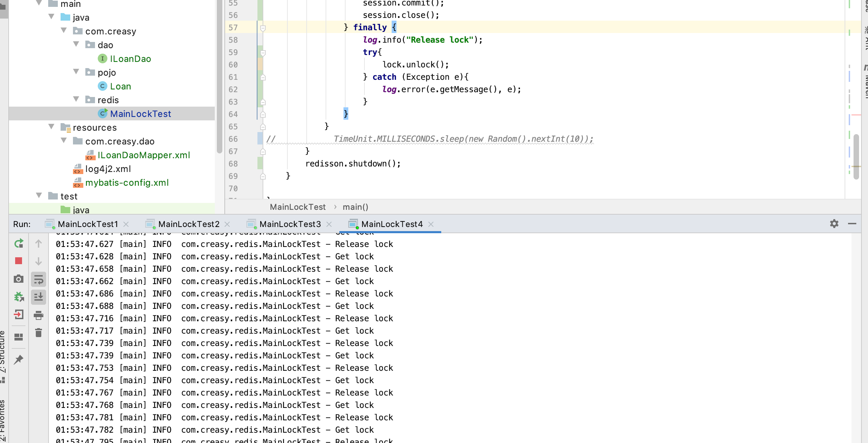Toggle fold marker on finally line 57
The image size is (868, 443).
pyautogui.click(x=263, y=28)
